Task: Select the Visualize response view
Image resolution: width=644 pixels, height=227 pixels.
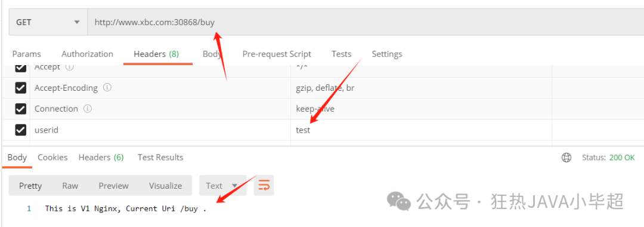Action: [x=166, y=185]
